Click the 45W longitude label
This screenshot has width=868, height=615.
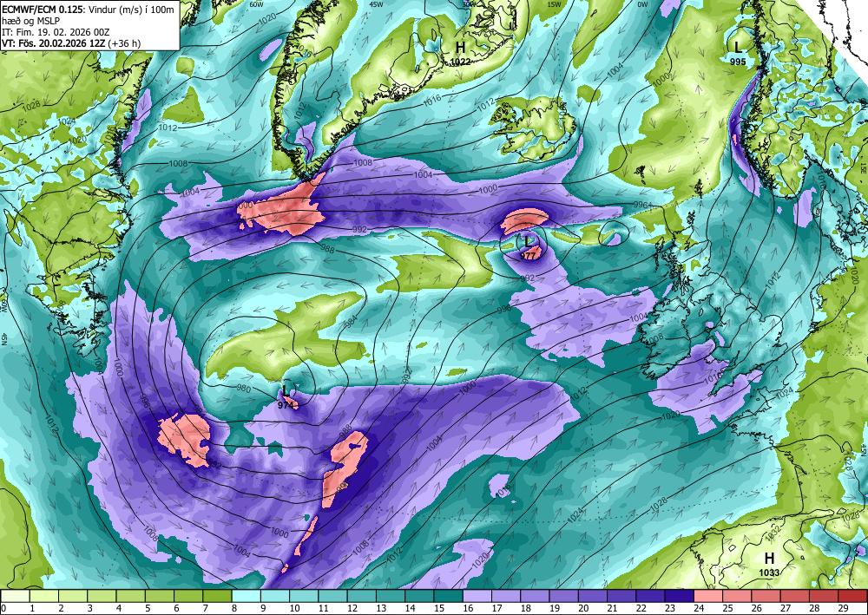point(377,4)
